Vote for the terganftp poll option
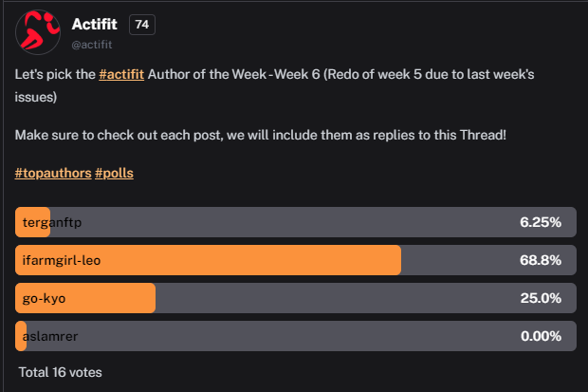The height and width of the screenshot is (392, 588). (x=296, y=222)
